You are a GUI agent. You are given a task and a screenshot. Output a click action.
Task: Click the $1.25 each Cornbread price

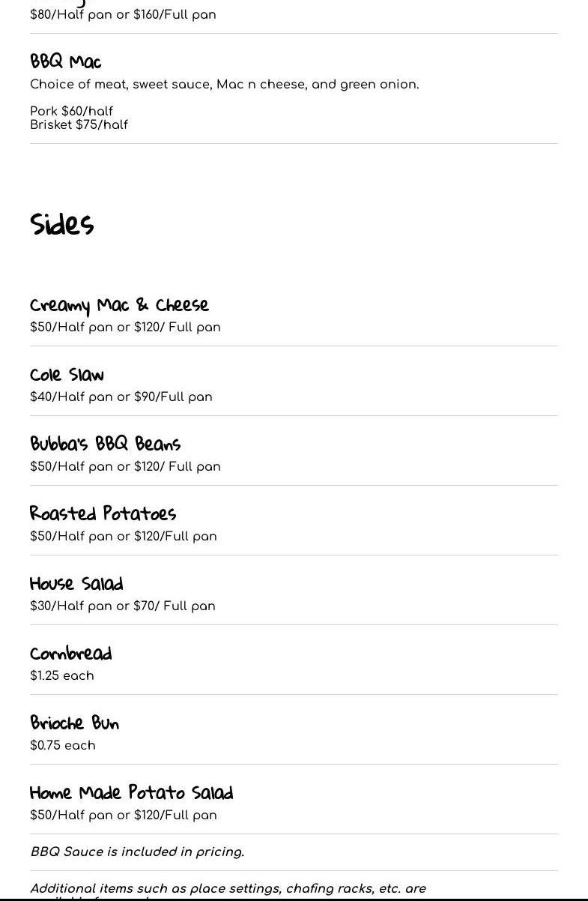62,675
